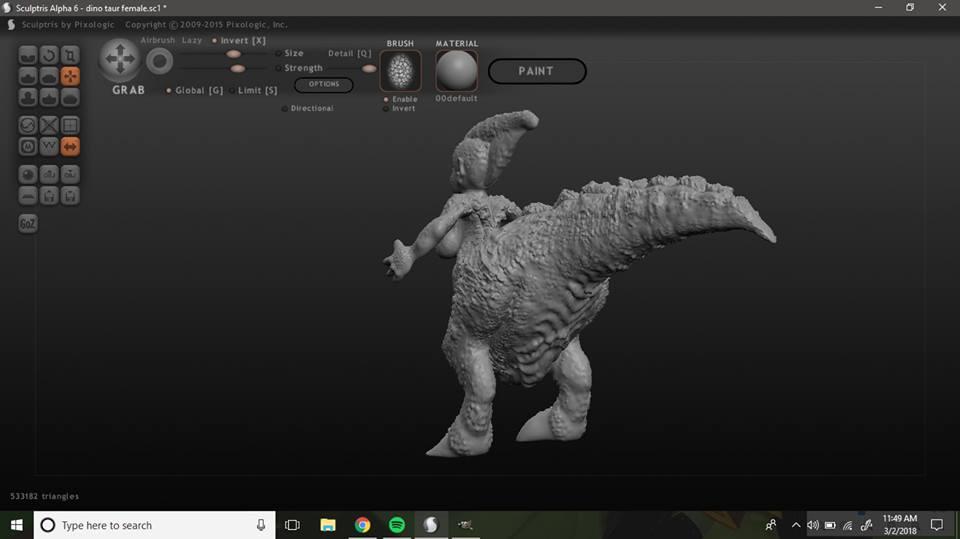Viewport: 960px width, 539px height.
Task: Open Spotify from the taskbar
Action: click(x=397, y=525)
